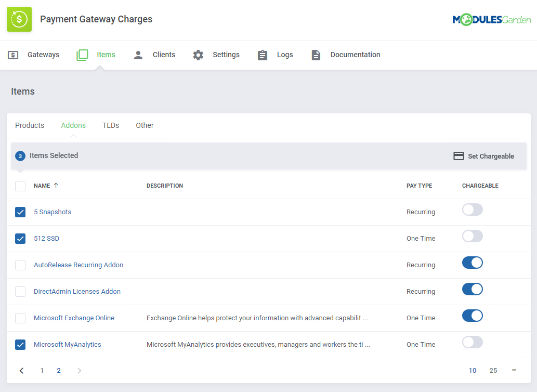This screenshot has height=392, width=537.
Task: Uncheck the 5 Snapshots checkbox
Action: (x=20, y=212)
